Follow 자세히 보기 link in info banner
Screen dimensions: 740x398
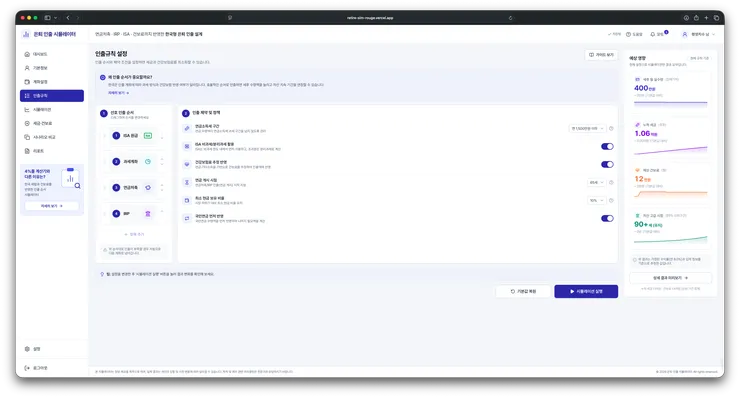[x=118, y=93]
